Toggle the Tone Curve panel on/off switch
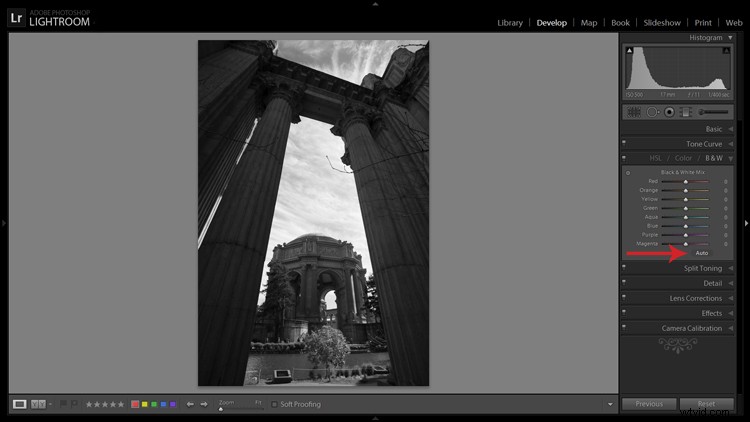750x422 pixels. (x=624, y=143)
